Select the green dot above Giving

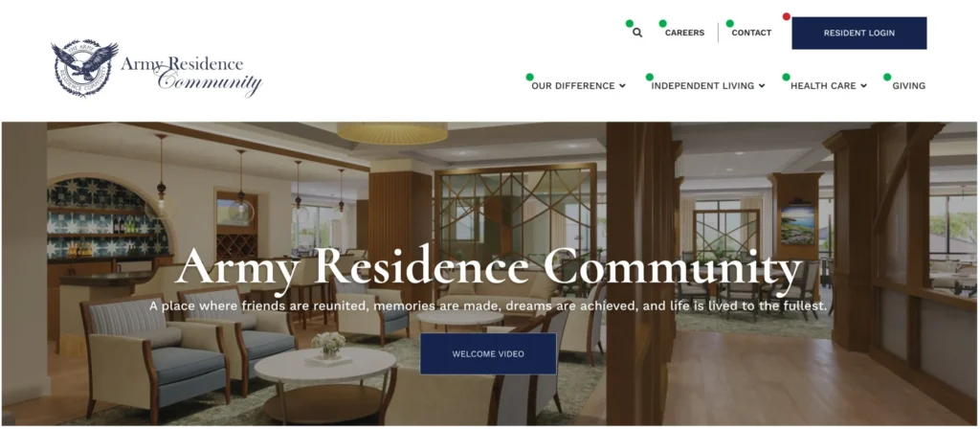coord(887,77)
